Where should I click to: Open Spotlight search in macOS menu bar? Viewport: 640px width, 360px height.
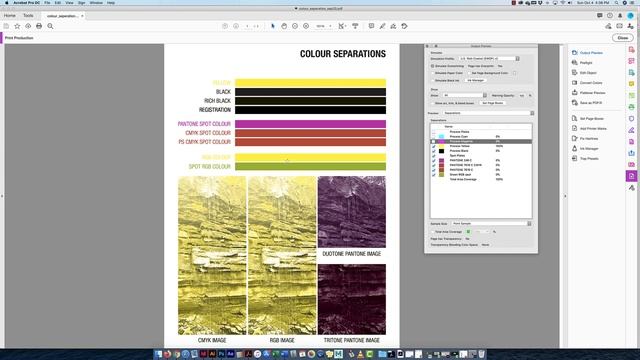pyautogui.click(x=617, y=3)
